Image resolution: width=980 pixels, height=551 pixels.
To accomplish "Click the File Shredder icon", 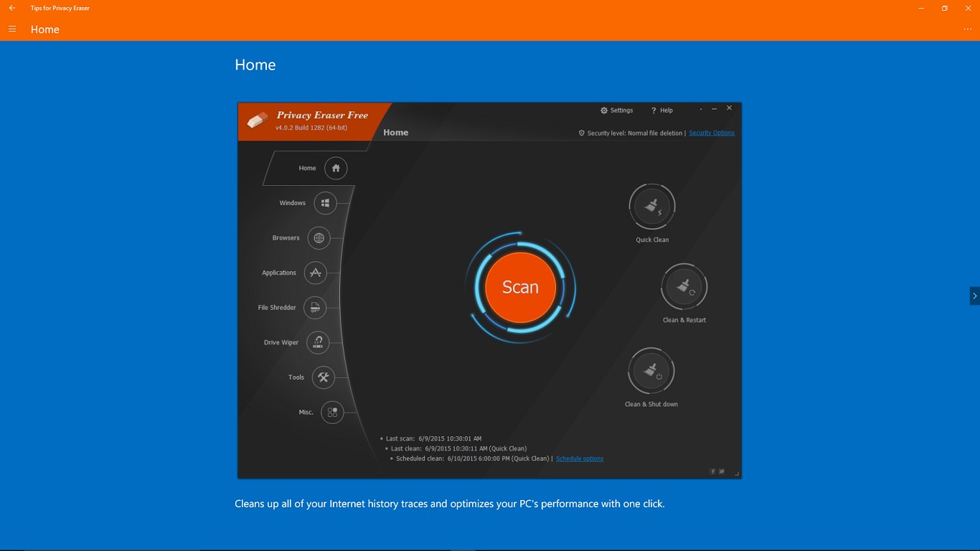I will pyautogui.click(x=315, y=308).
